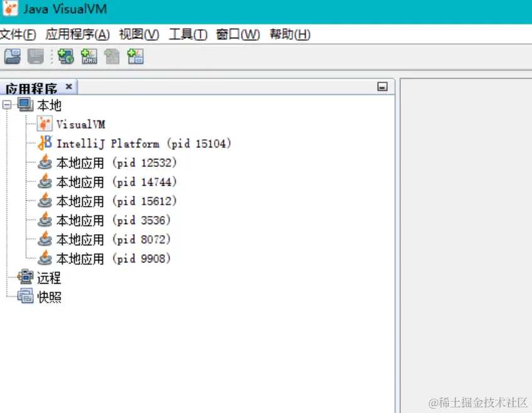Open the 帮助(H) menu

click(x=290, y=35)
